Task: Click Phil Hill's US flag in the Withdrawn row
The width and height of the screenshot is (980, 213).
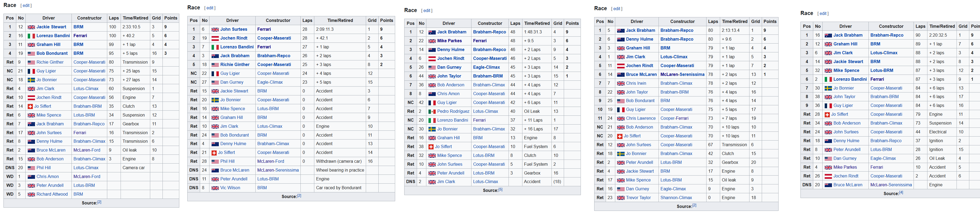Action: pos(215,162)
